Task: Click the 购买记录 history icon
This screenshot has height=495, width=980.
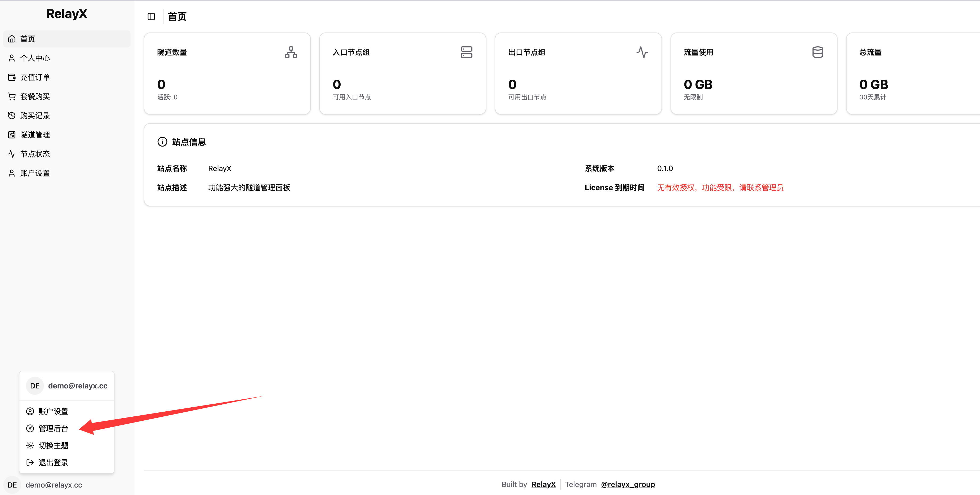Action: pyautogui.click(x=11, y=115)
